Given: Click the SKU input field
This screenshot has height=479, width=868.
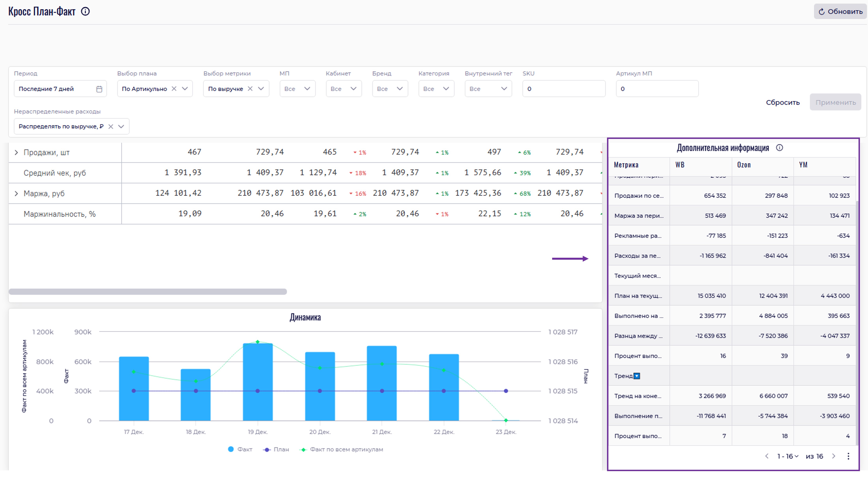Looking at the screenshot, I should click(563, 89).
